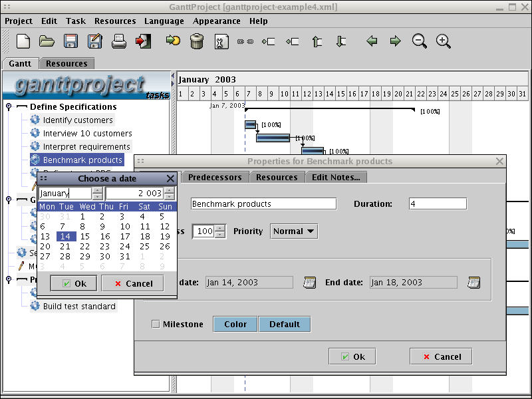Delete the task using trash can icon
Screen dimensions: 532x399
(x=197, y=41)
